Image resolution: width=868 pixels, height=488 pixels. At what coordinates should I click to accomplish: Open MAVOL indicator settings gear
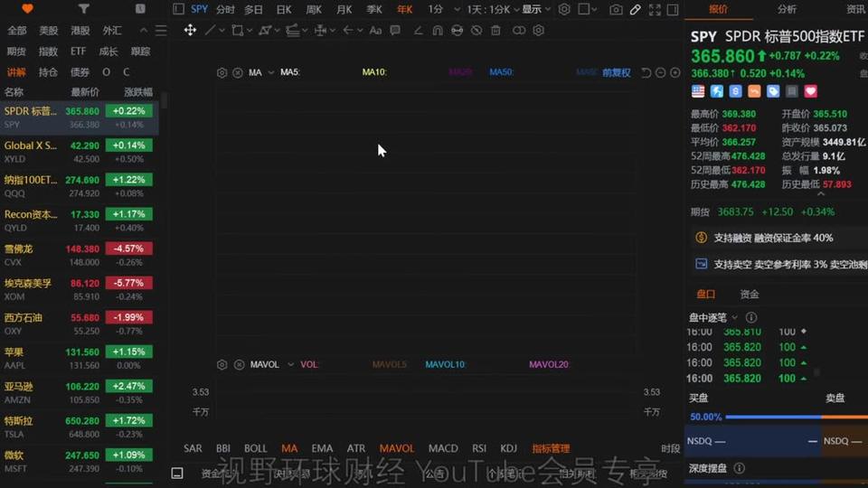click(222, 364)
